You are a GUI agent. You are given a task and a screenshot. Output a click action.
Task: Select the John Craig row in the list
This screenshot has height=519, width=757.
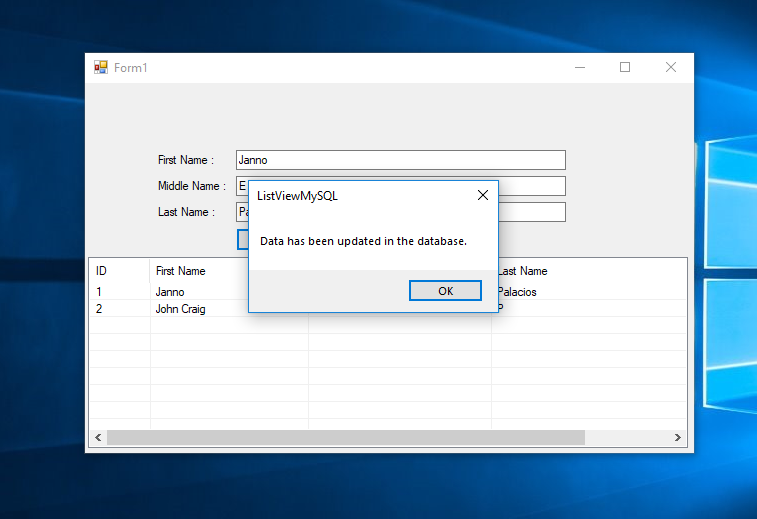point(181,309)
